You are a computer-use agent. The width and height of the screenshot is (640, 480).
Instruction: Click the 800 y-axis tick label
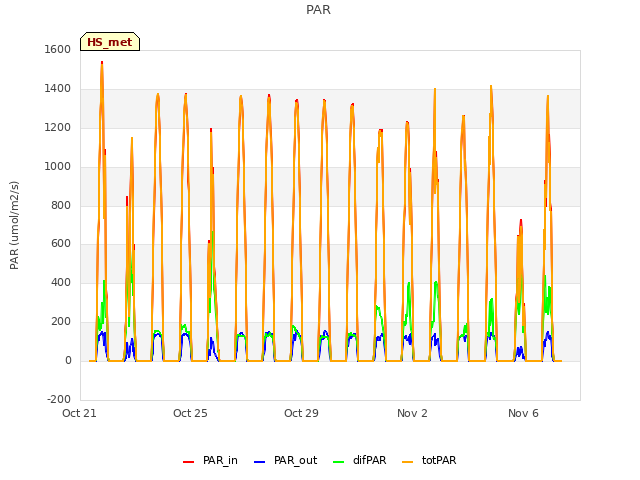[x=61, y=205]
